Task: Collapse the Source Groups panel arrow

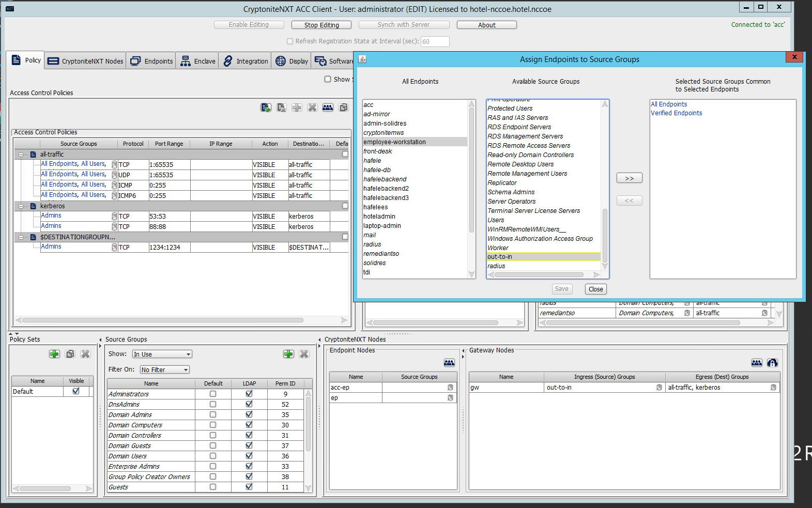Action: pyautogui.click(x=100, y=340)
